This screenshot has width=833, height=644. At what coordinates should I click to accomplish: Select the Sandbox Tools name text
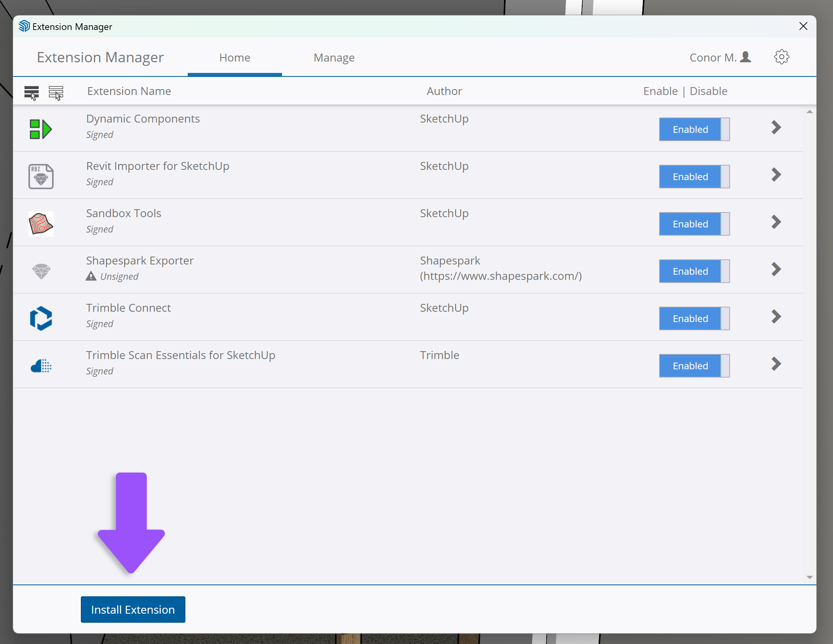[123, 213]
